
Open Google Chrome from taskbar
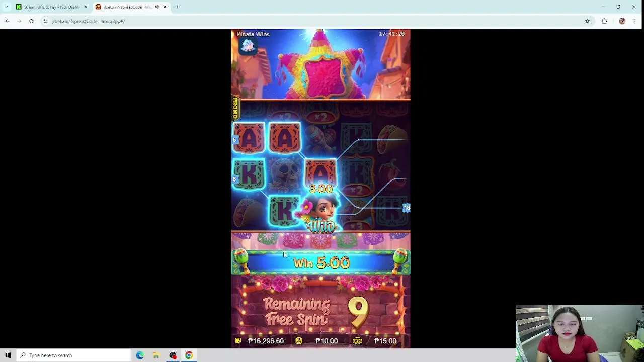point(189,355)
